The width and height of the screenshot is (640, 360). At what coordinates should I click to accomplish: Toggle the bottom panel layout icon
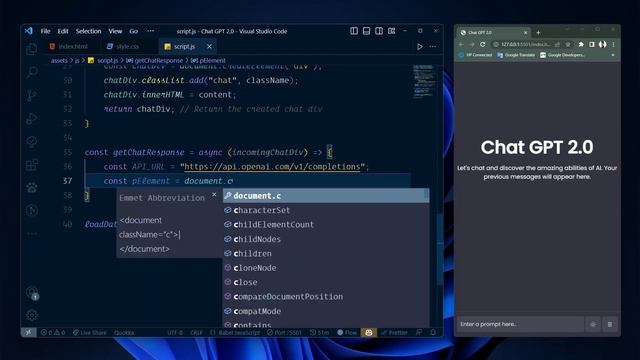tap(367, 31)
